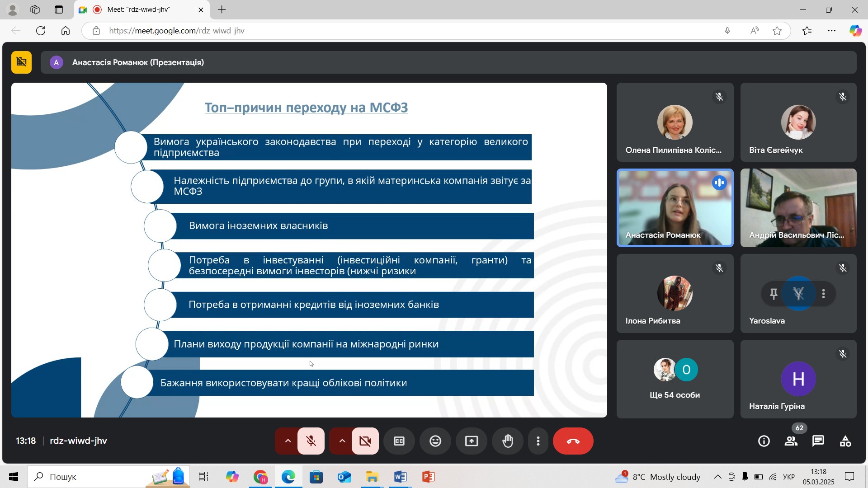Open File Explorer from the taskbar
The width and height of the screenshot is (868, 488).
pyautogui.click(x=372, y=477)
